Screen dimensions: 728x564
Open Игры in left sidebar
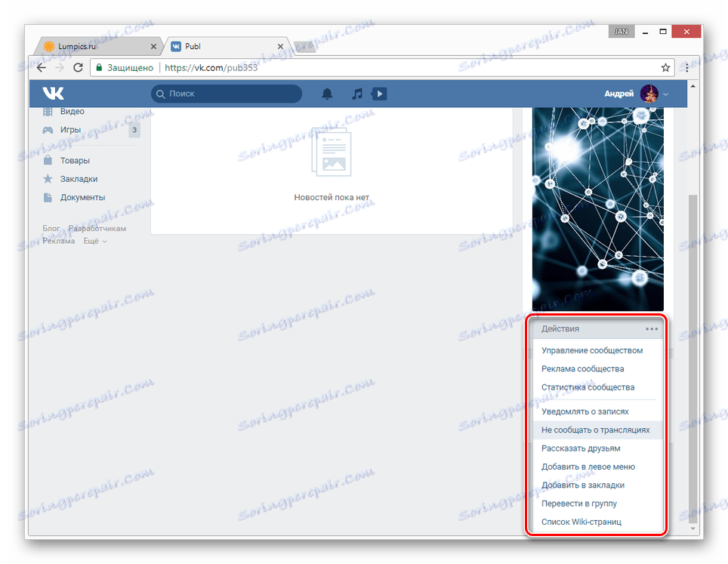point(70,130)
